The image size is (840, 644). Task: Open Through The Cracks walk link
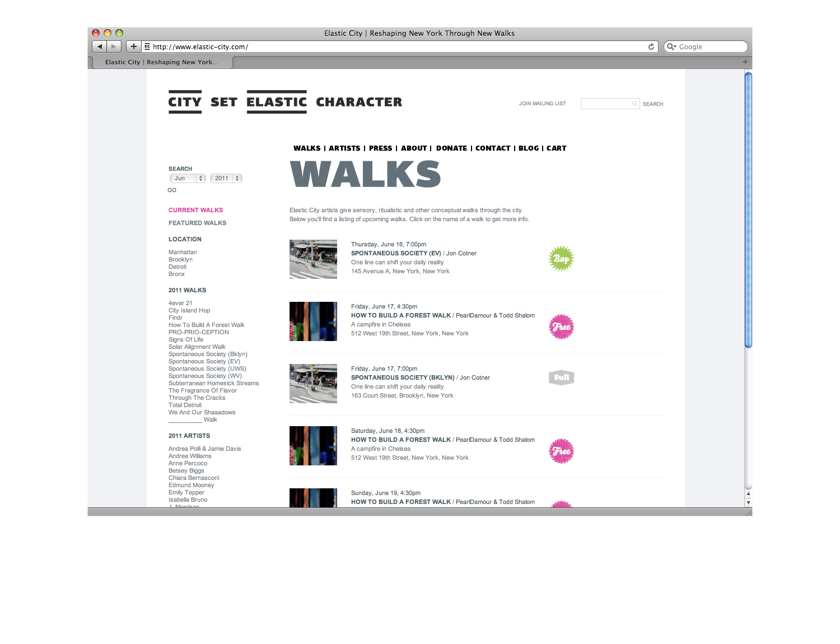tap(197, 398)
